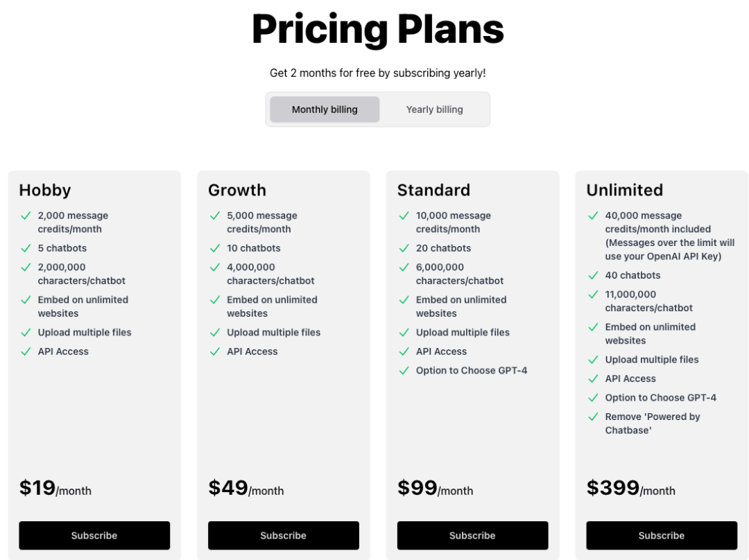The image size is (749, 560).
Task: Click checkmark beside Remove 'Powered by Chatbase'
Action: (593, 417)
